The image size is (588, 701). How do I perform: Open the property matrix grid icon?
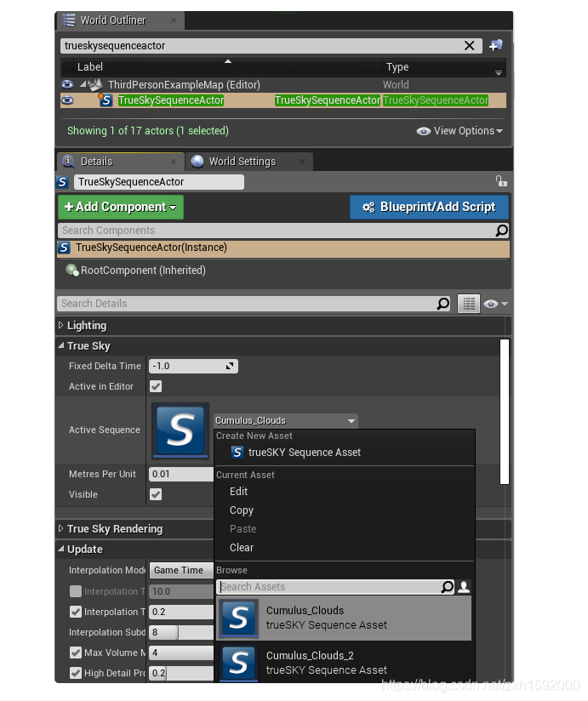coord(469,304)
